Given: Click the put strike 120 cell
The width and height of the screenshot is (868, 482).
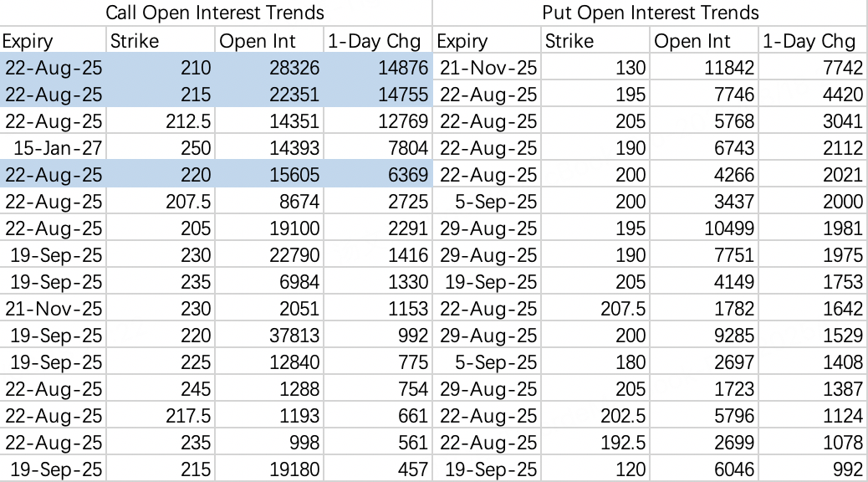Looking at the screenshot, I should point(595,469).
